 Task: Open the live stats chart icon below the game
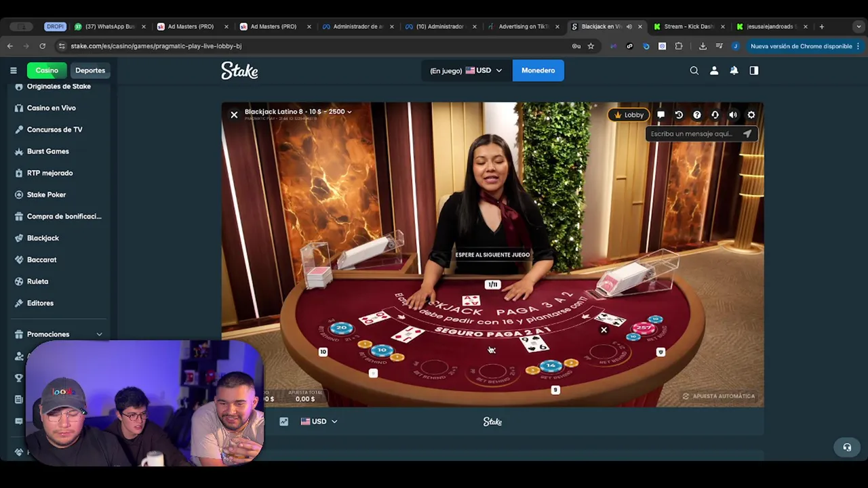pyautogui.click(x=283, y=422)
